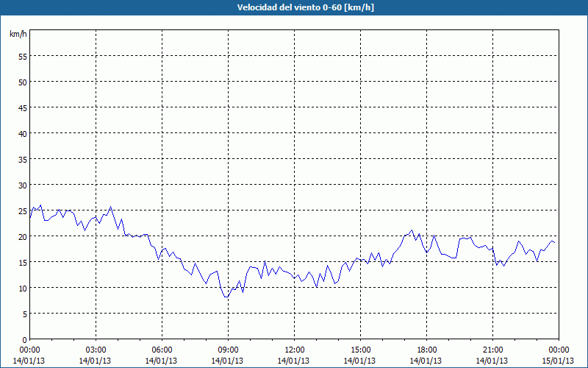Click the y-axis value 15

coord(23,263)
